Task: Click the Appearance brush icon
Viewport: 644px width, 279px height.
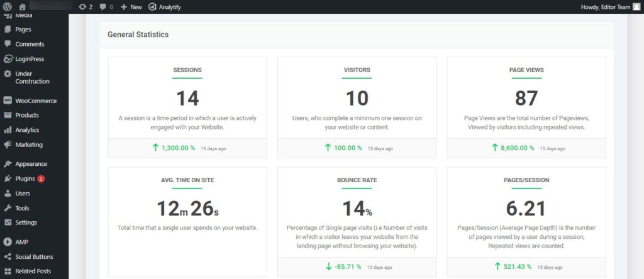Action: (x=8, y=164)
